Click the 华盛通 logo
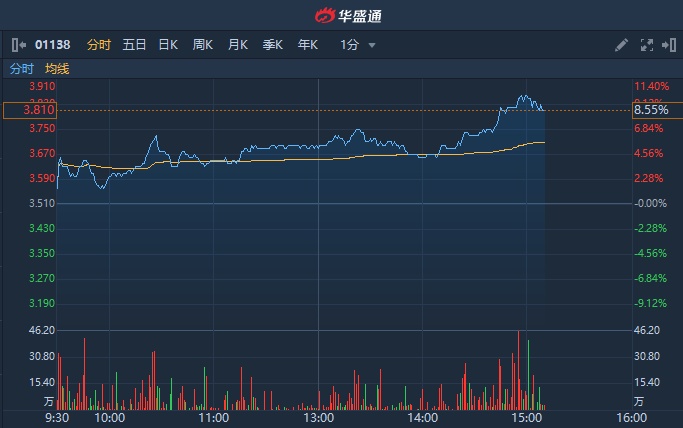Image resolution: width=683 pixels, height=428 pixels. (341, 15)
